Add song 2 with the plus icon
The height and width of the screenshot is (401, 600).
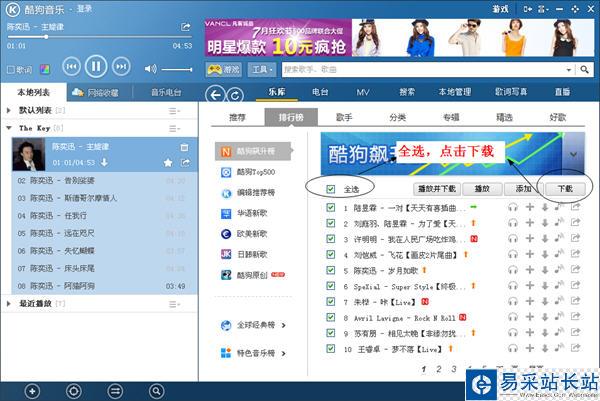[x=530, y=223]
